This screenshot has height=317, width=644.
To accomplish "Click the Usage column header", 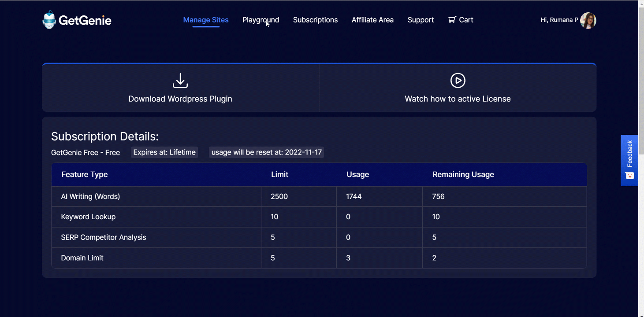I will point(357,174).
